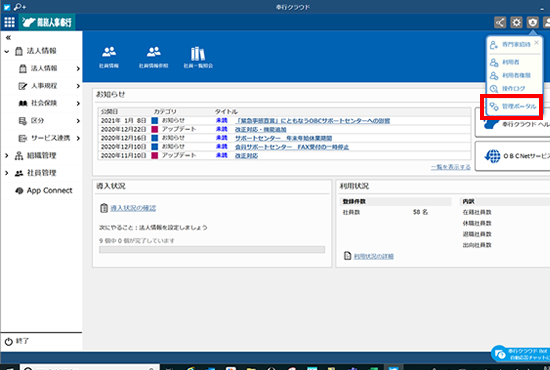This screenshot has width=550, height=370.
Task: Open settings gear icon in top bar
Action: point(516,22)
